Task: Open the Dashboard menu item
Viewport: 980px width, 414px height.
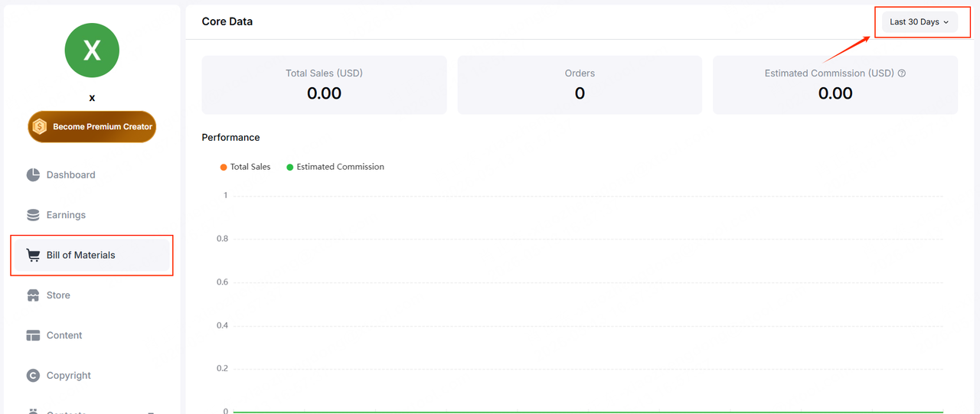Action: pyautogui.click(x=92, y=174)
